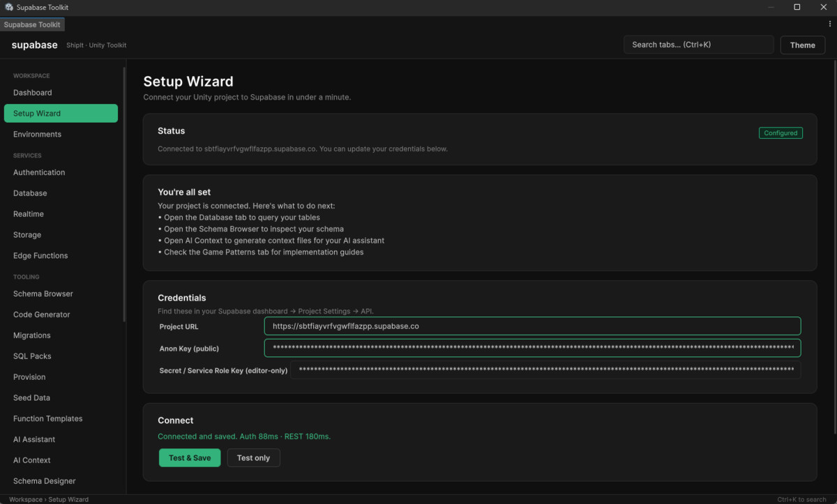837x504 pixels.
Task: Click the Anon Key (public) field
Action: (x=532, y=348)
